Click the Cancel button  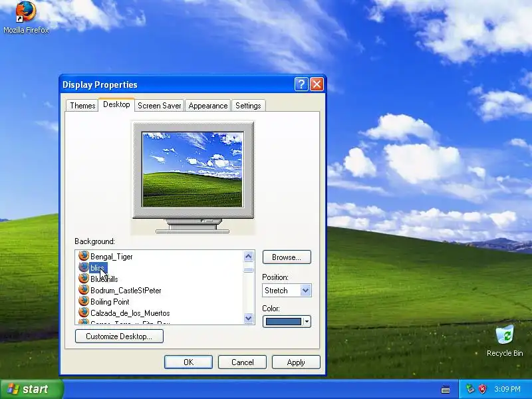click(x=242, y=362)
